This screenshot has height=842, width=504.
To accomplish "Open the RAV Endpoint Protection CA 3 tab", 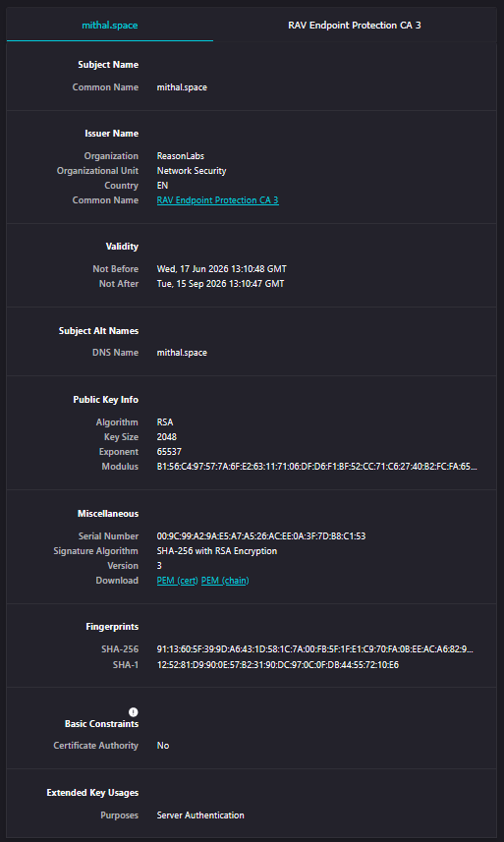I will (x=355, y=26).
